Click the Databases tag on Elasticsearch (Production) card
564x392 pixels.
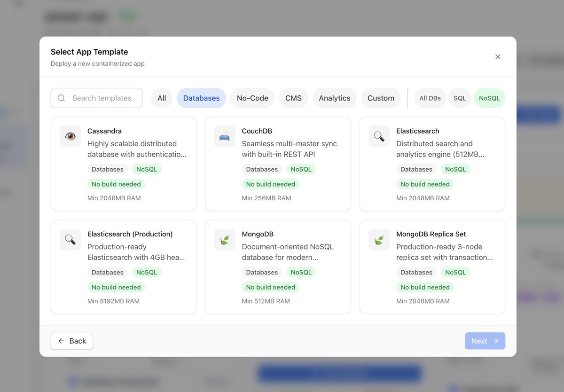[x=108, y=272]
